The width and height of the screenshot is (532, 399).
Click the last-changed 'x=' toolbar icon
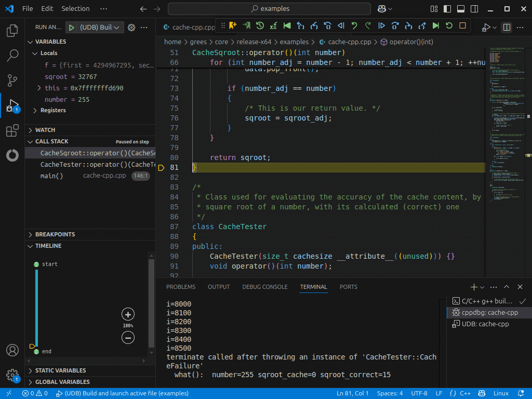[273, 26]
